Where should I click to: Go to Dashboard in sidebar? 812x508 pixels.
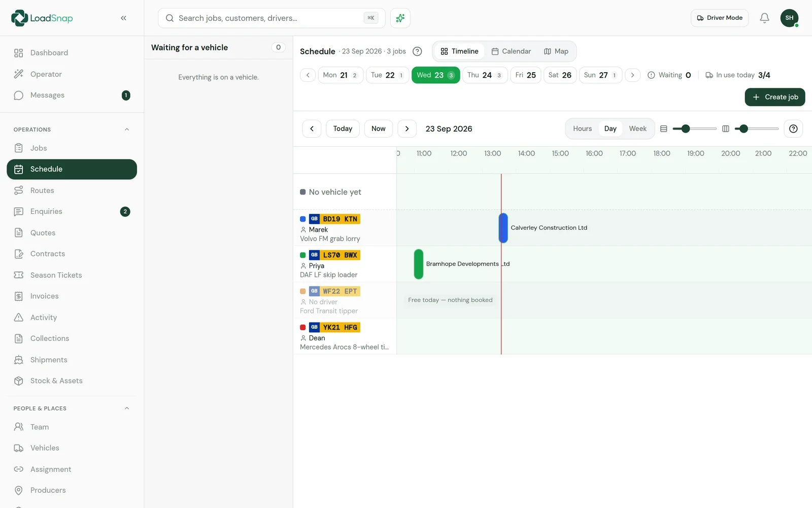click(x=72, y=53)
